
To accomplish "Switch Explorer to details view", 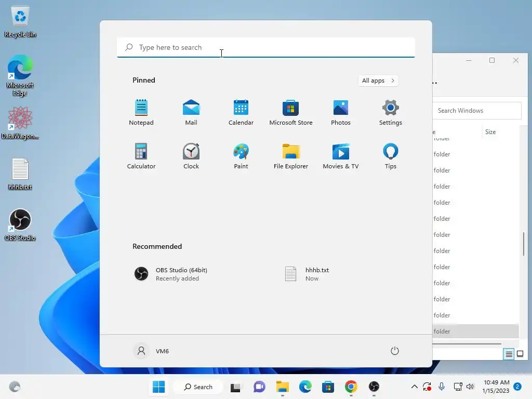I will pos(509,354).
